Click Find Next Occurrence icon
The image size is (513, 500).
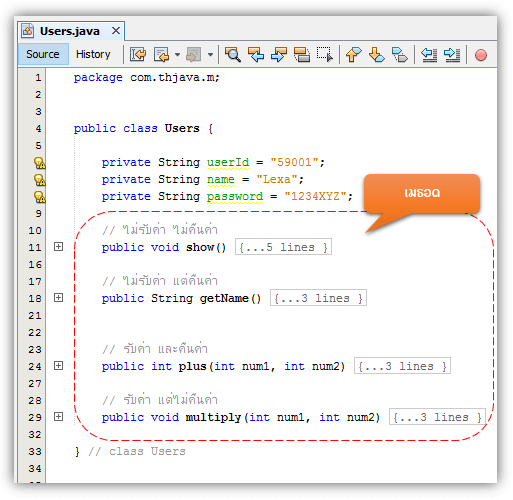coord(279,54)
